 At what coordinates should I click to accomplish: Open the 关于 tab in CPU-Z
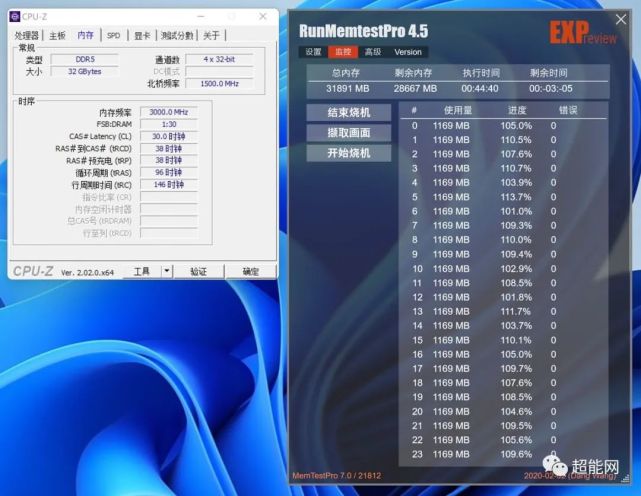tap(211, 36)
